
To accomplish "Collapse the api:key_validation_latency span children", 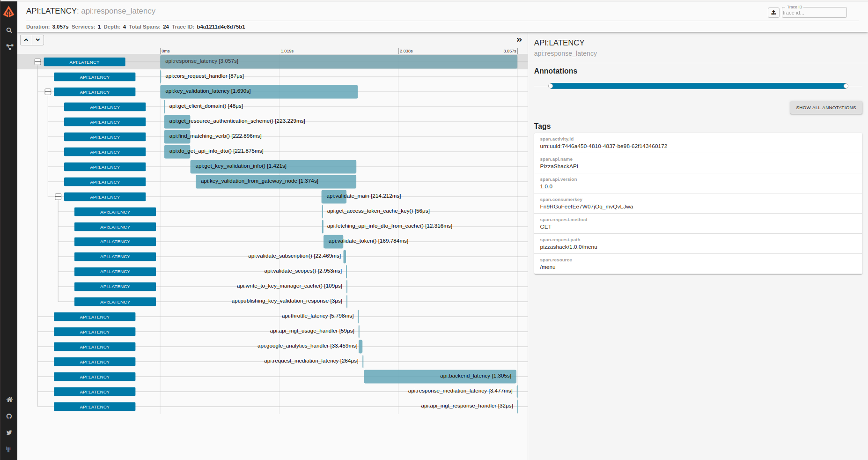I will pyautogui.click(x=48, y=92).
